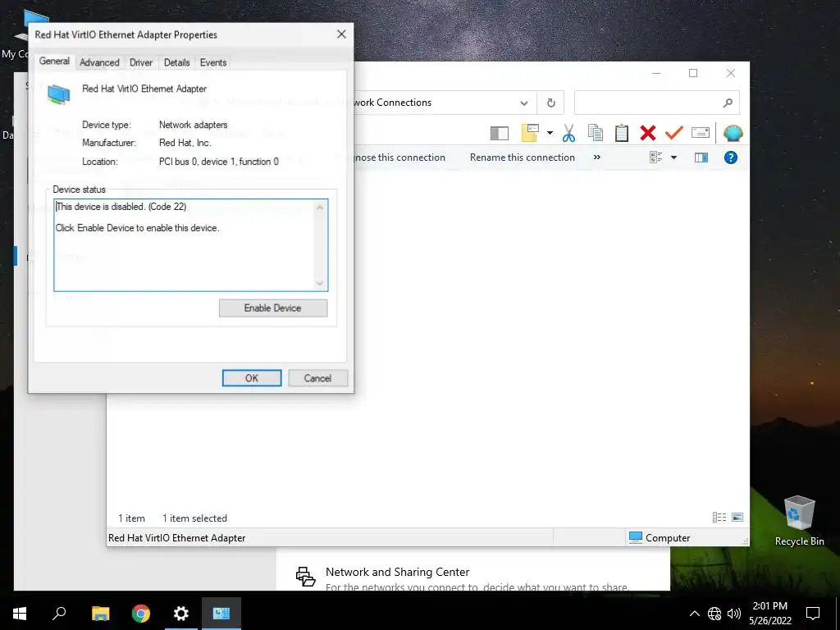Open the Recycle Bin desktop icon

[x=799, y=521]
